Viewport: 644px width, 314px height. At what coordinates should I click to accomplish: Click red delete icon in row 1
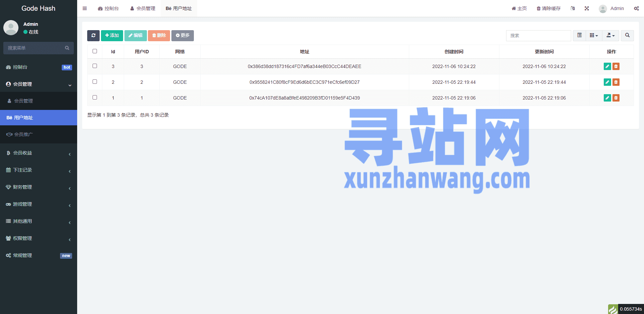616,98
